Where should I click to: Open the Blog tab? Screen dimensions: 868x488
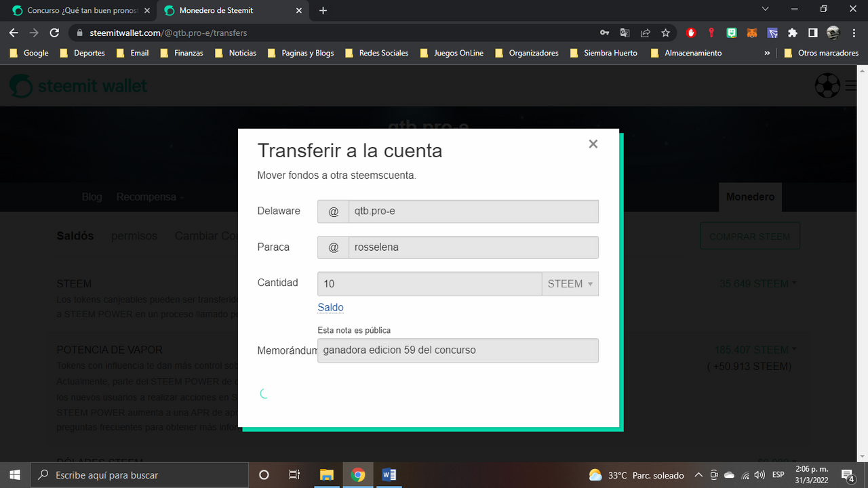(92, 197)
